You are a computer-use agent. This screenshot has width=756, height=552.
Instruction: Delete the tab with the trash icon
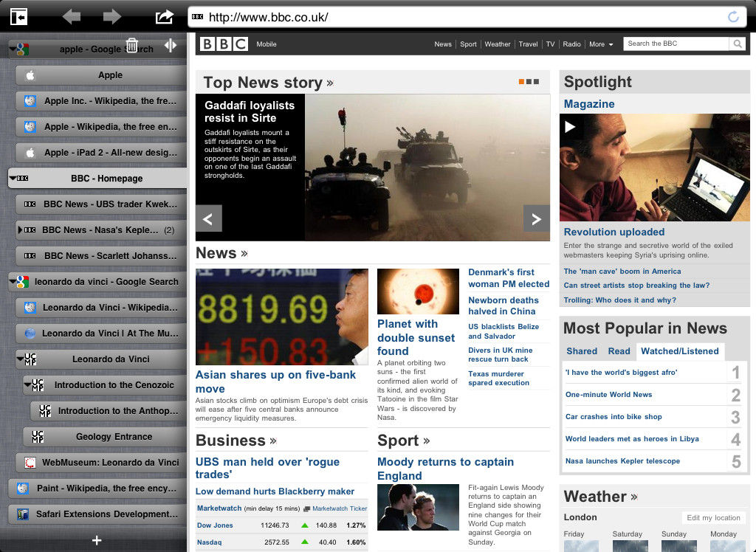tap(132, 45)
